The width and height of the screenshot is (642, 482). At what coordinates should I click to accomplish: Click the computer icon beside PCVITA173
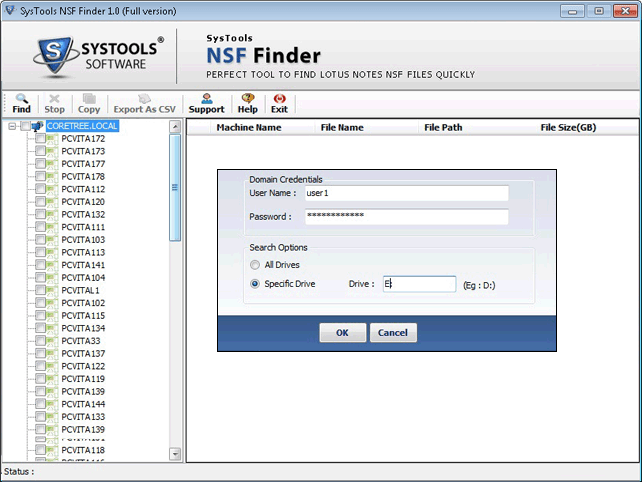coord(52,152)
